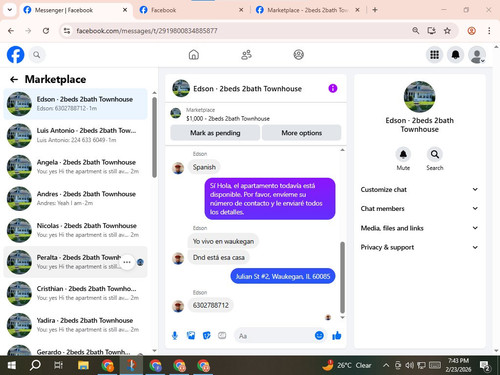Send a voice clip with microphone icon

click(175, 335)
